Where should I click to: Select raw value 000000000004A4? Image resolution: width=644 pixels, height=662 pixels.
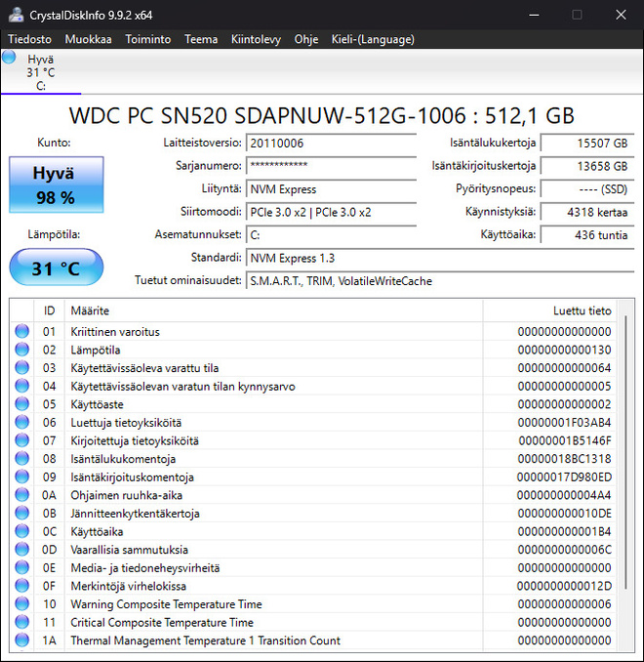click(x=564, y=495)
